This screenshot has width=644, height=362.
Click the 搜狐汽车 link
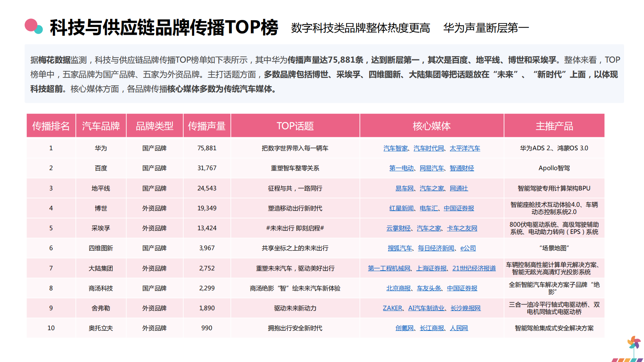pos(400,248)
